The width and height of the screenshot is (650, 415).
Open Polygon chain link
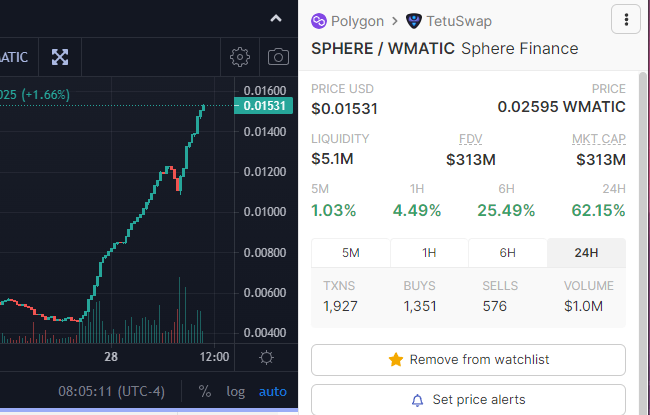tap(357, 21)
